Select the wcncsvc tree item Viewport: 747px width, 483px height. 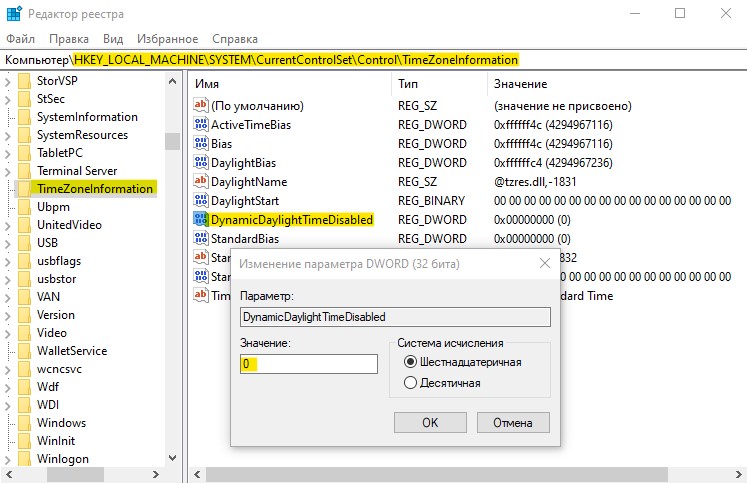[60, 369]
